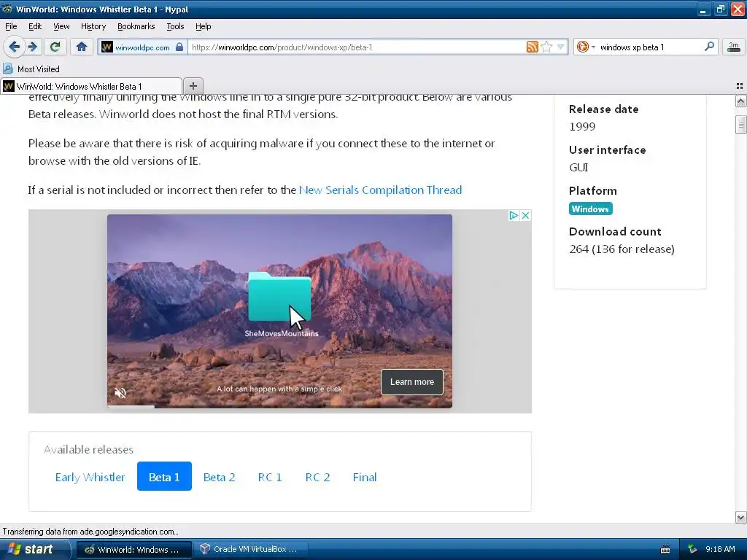Click the Learn more ad button
The height and width of the screenshot is (560, 747).
tap(412, 382)
